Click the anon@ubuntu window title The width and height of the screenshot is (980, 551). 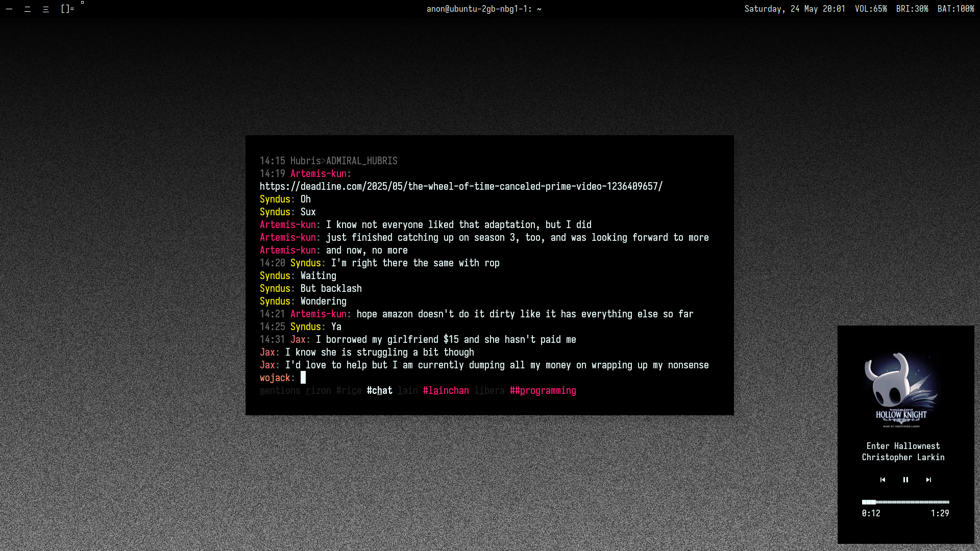click(484, 9)
